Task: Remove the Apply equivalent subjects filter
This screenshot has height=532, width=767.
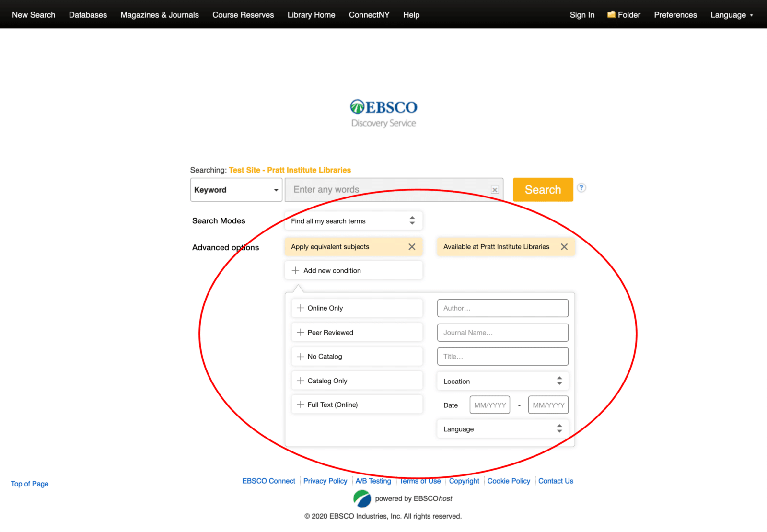Action: pos(412,247)
